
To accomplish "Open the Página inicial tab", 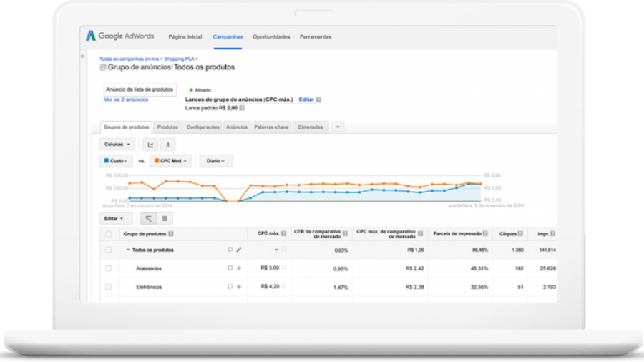I will coord(185,37).
